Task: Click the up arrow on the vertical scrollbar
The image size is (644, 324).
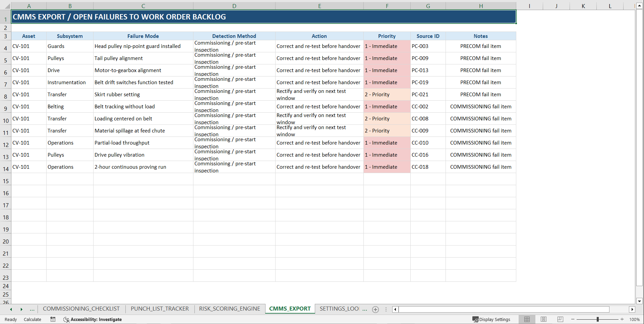Action: pyautogui.click(x=639, y=5)
